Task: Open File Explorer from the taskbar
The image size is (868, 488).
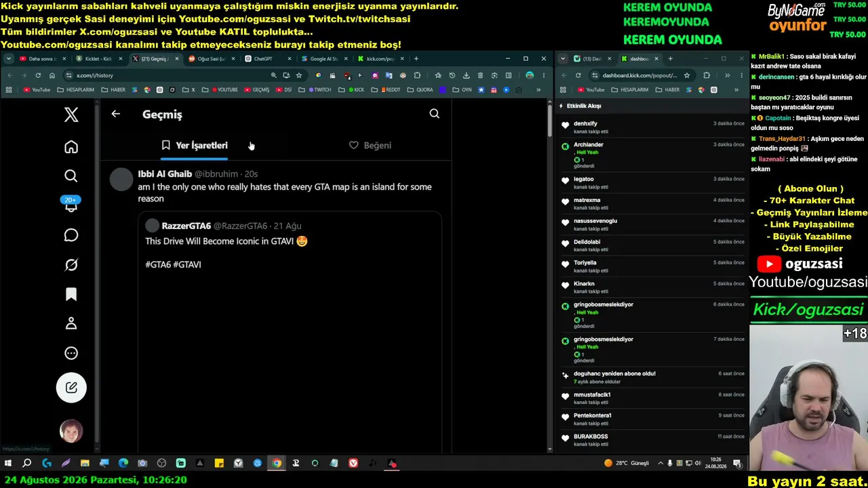Action: tap(85, 464)
